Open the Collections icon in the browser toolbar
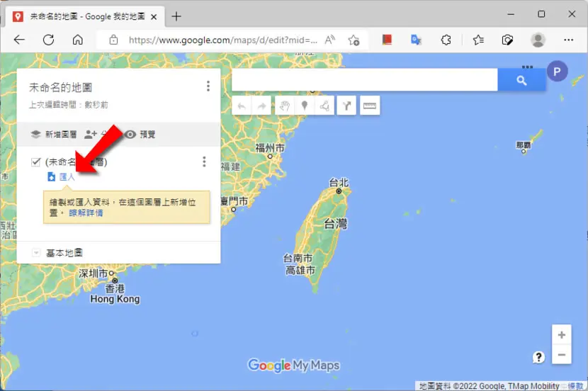588x391 pixels. point(507,40)
